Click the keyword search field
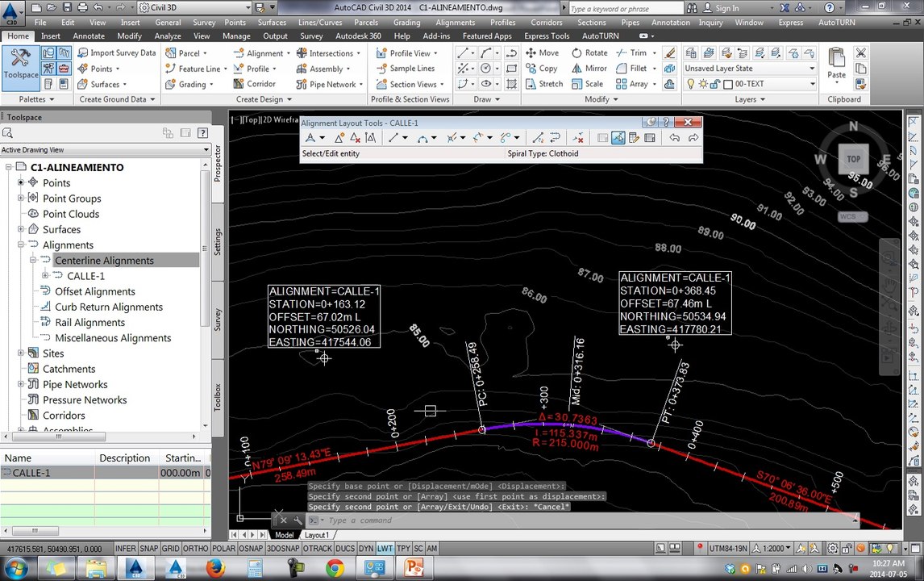 click(x=626, y=8)
